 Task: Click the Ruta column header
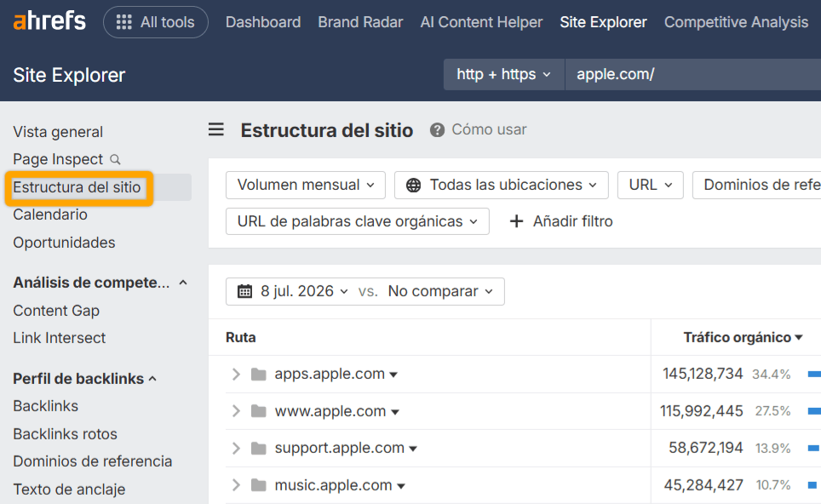point(241,338)
